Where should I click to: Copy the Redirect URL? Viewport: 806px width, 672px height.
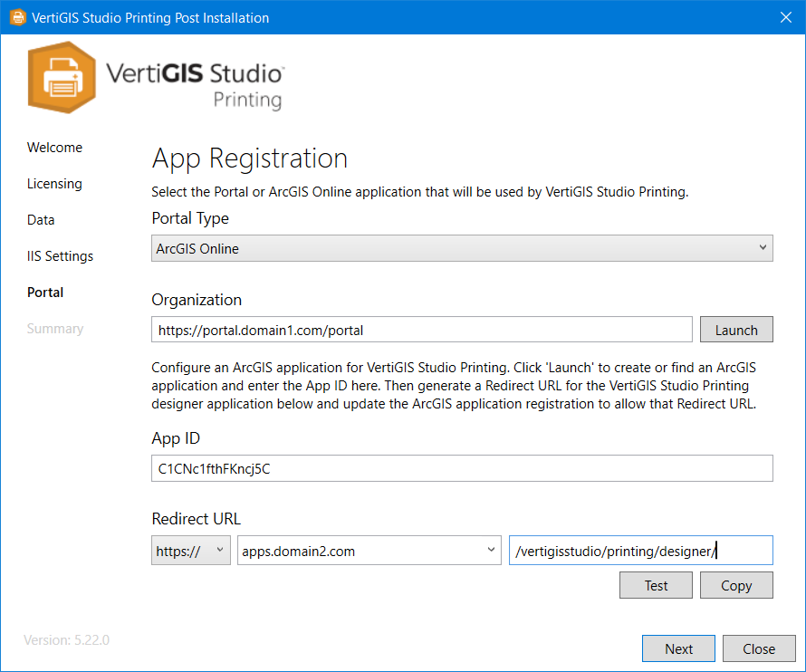[735, 585]
